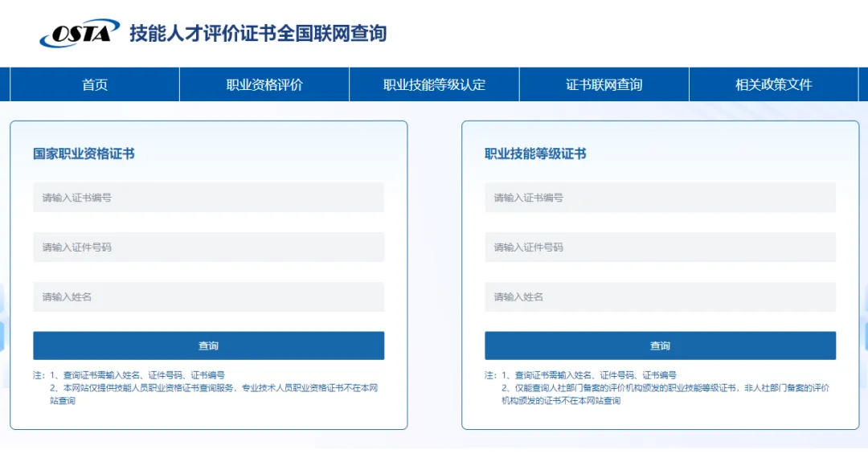This screenshot has width=868, height=454.
Task: Click the 职业技能等级证书 card heading
Action: pos(535,153)
